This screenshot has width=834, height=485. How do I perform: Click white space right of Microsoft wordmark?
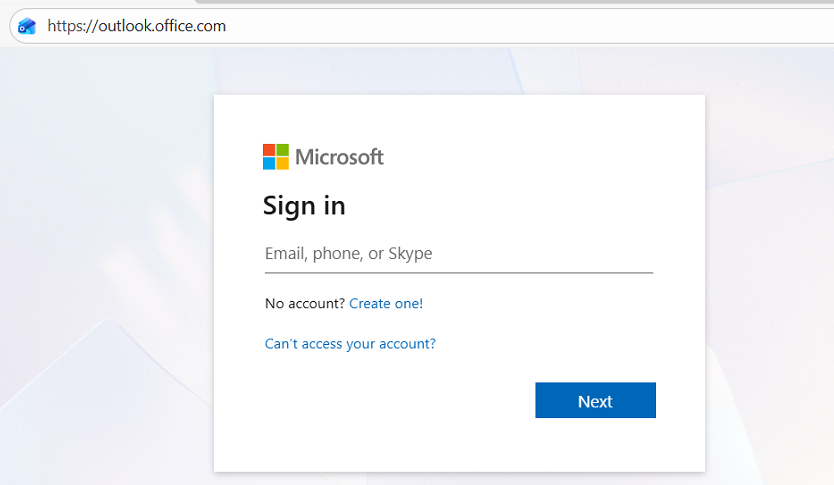point(540,157)
